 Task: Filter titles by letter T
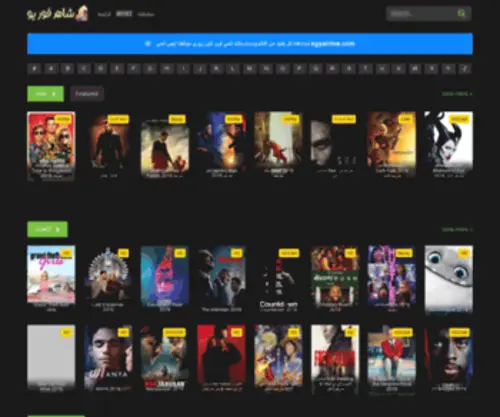pos(365,69)
